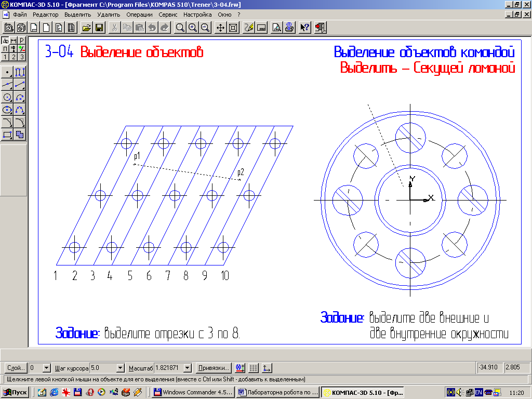Screen dimensions: 532x399
Task: Select the Point drawing tool
Action: click(x=7, y=72)
